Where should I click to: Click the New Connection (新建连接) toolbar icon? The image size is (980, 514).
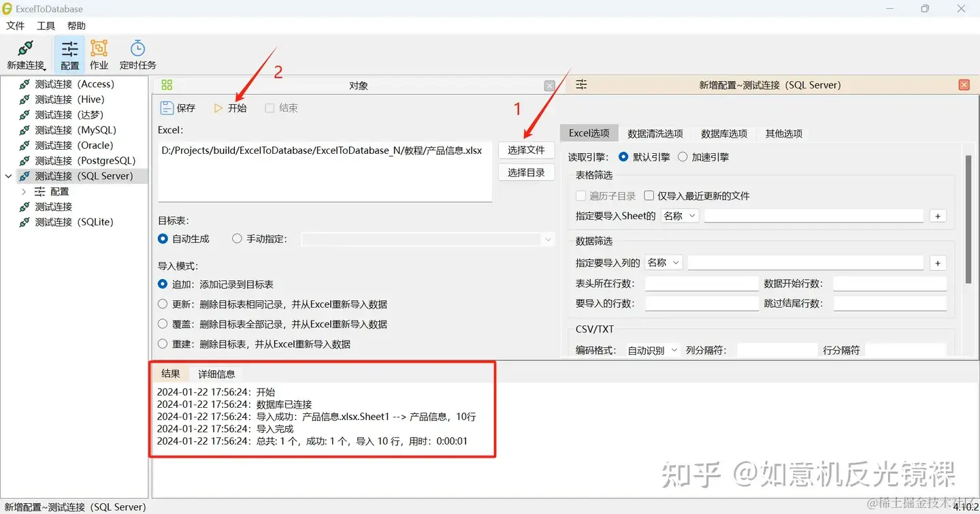click(x=25, y=49)
